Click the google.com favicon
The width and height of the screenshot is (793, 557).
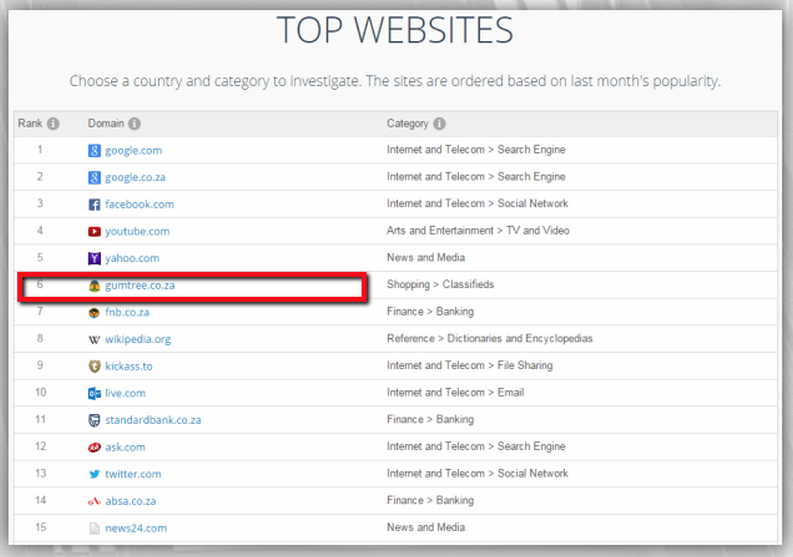94,150
